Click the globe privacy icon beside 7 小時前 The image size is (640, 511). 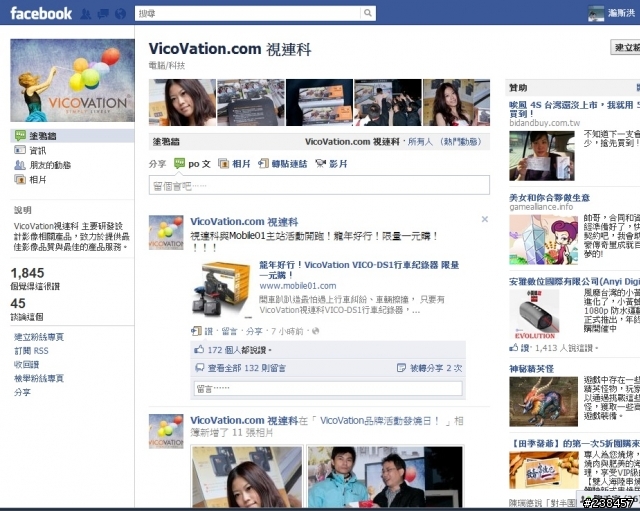(316, 331)
